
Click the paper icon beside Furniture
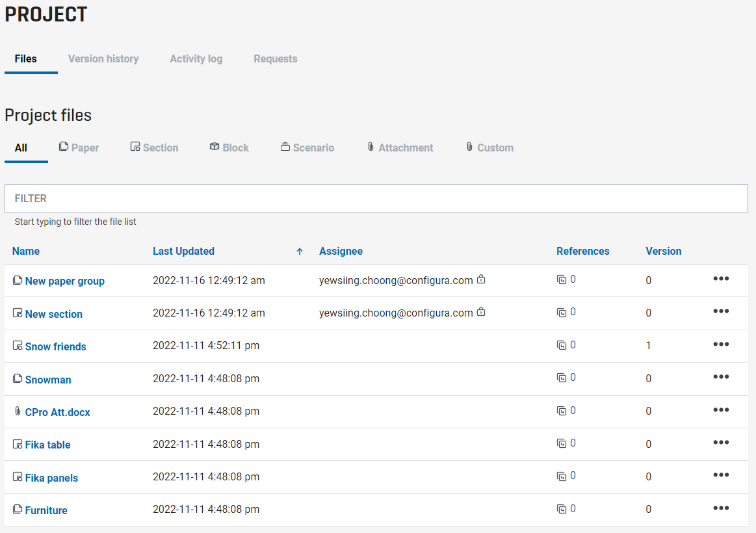coord(18,509)
